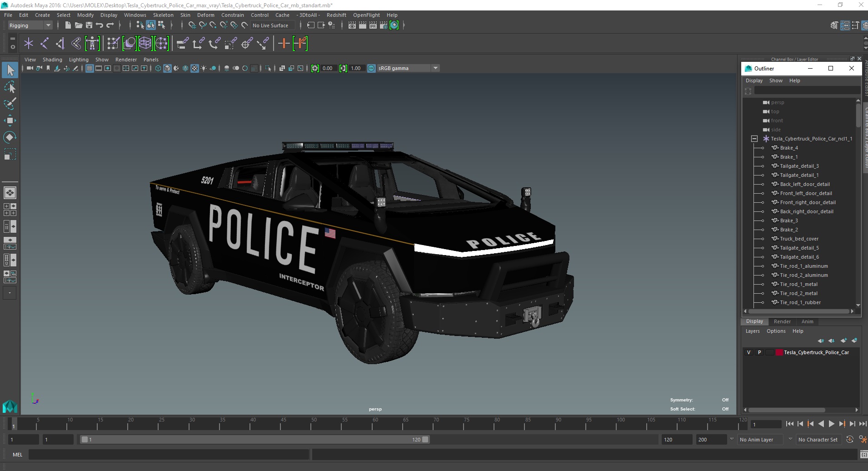The width and height of the screenshot is (868, 471).
Task: Select Truck_bed_cover in Outliner
Action: [799, 239]
